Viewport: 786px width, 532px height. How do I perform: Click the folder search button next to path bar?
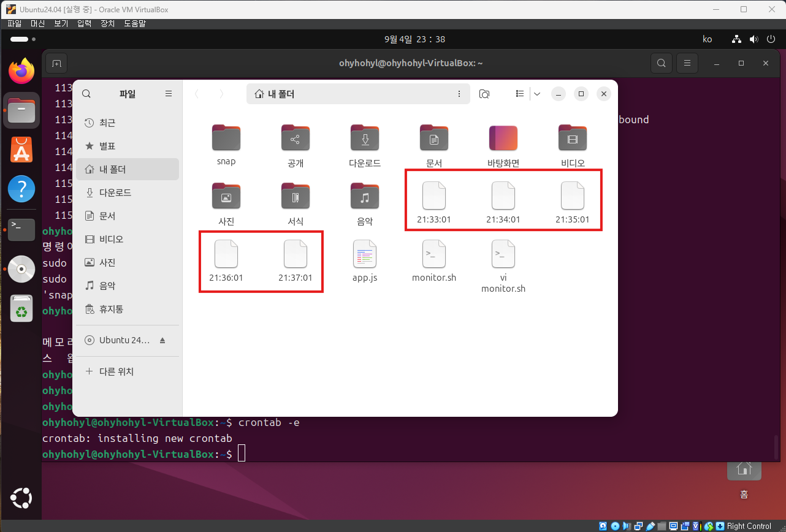(484, 94)
